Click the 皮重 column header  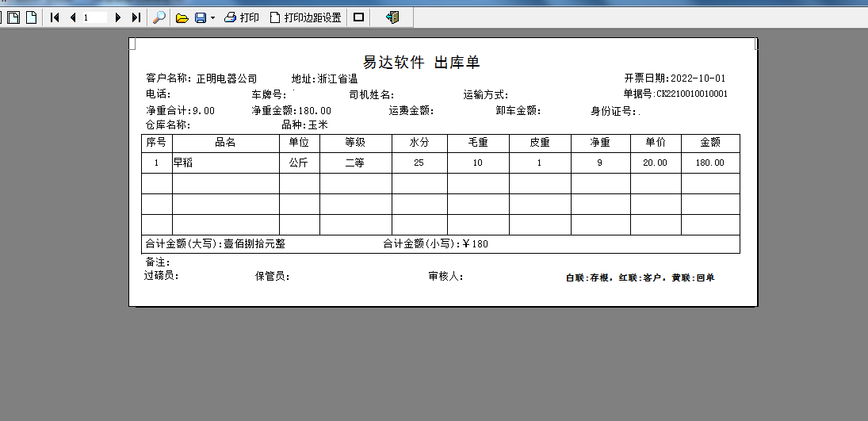pos(540,143)
